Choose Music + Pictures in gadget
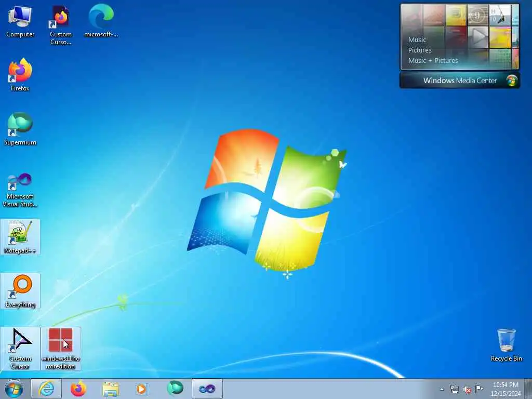532x399 pixels. click(x=433, y=60)
